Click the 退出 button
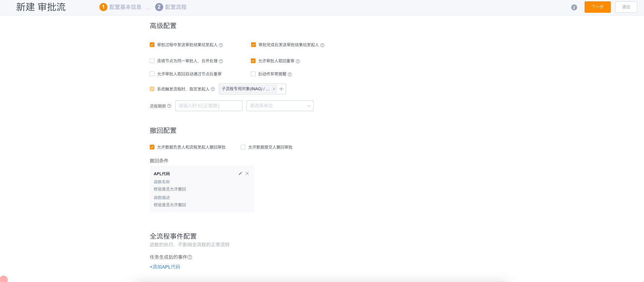This screenshot has width=644, height=282. [626, 7]
